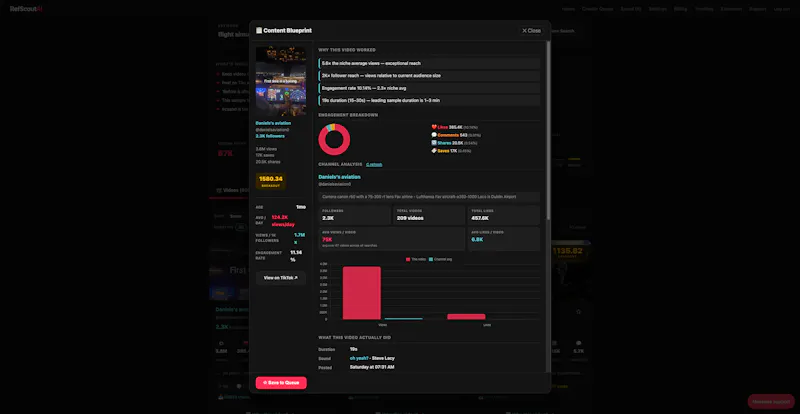Click the short red Likes bar
This screenshot has width=800, height=414.
[466, 316]
